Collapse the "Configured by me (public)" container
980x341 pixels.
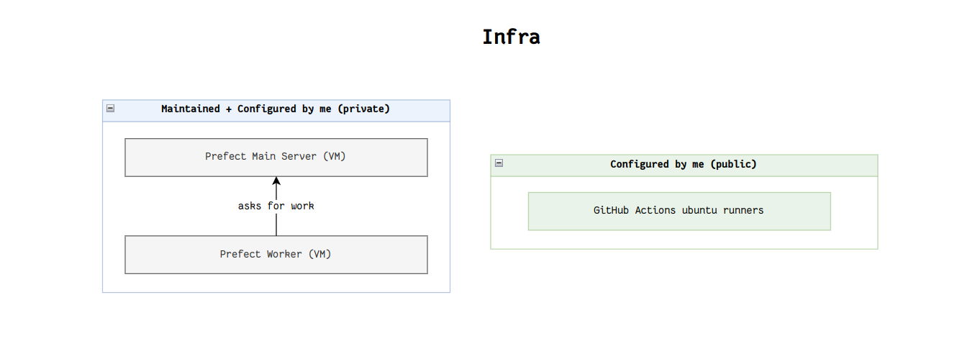pos(499,163)
